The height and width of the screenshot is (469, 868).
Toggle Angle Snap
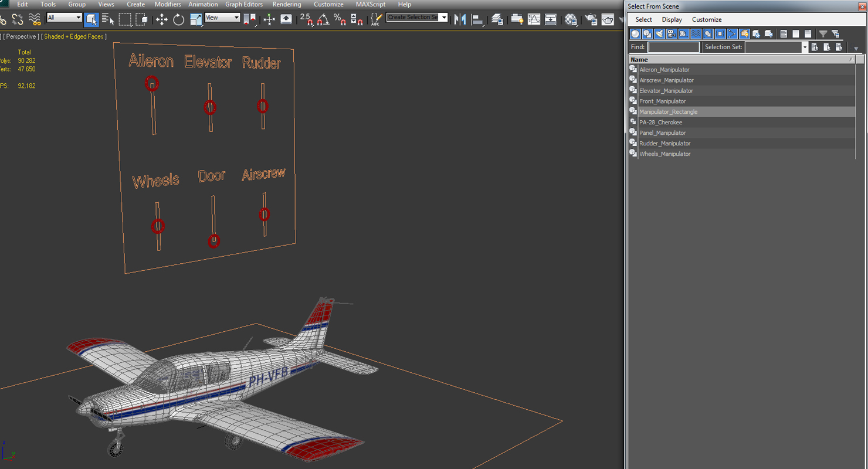(x=323, y=19)
